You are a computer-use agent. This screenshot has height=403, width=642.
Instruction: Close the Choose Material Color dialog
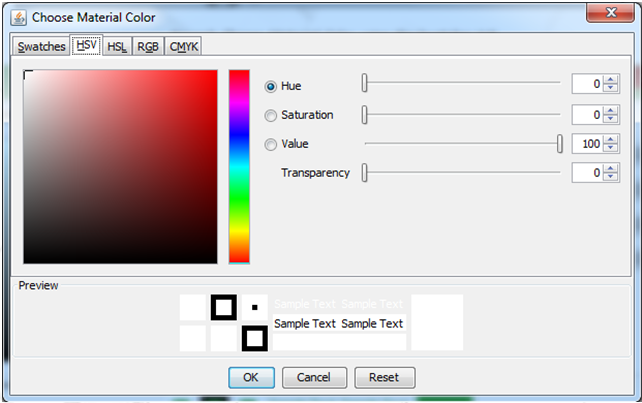tap(610, 16)
